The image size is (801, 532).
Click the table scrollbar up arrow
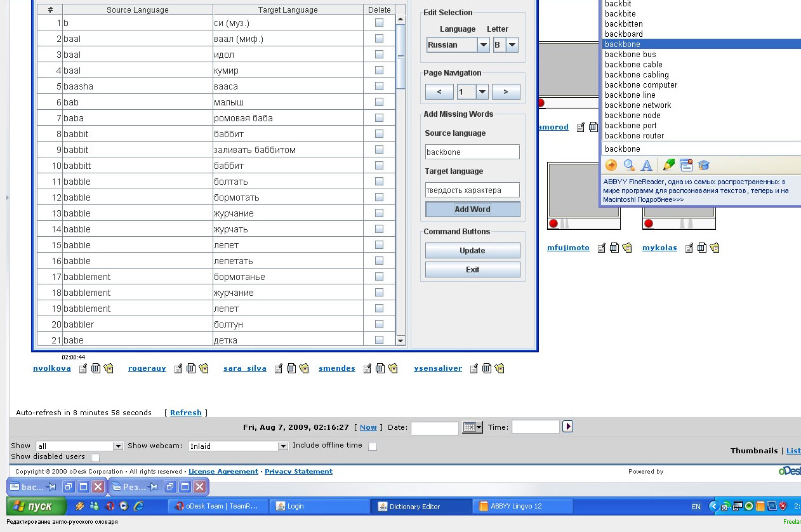pyautogui.click(x=400, y=19)
